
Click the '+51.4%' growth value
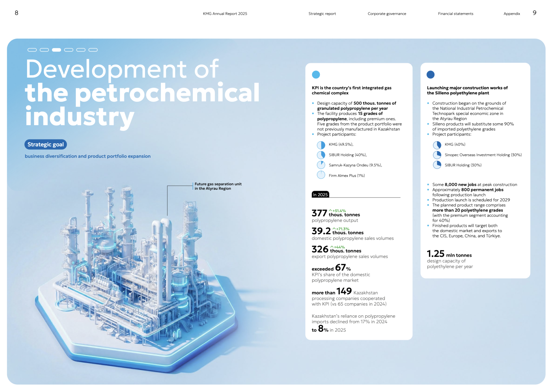[x=339, y=211]
